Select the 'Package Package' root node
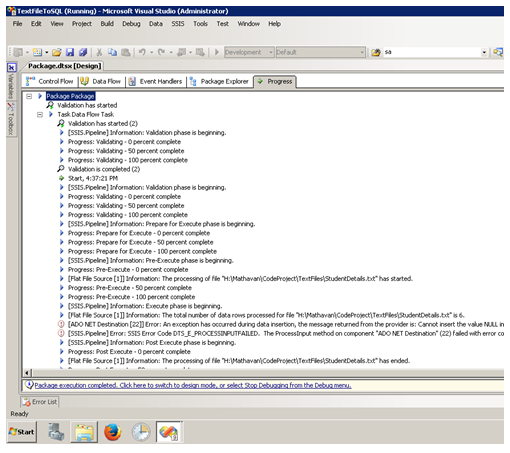The image size is (510, 453). tap(70, 96)
